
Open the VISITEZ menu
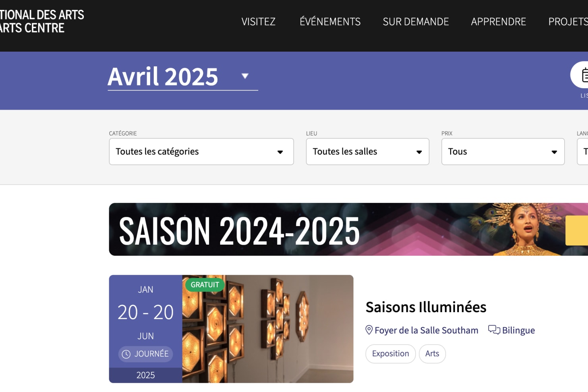tap(259, 21)
